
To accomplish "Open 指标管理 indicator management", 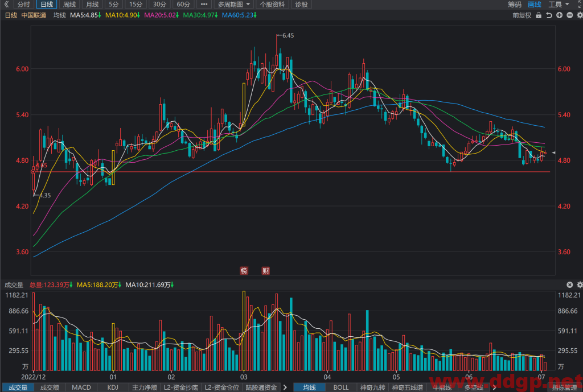I will [x=564, y=387].
